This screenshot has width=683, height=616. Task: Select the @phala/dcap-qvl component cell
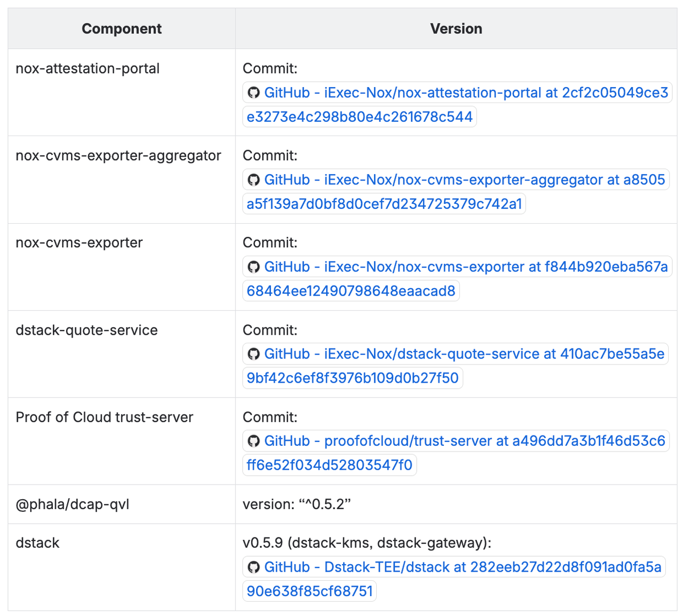pos(122,504)
